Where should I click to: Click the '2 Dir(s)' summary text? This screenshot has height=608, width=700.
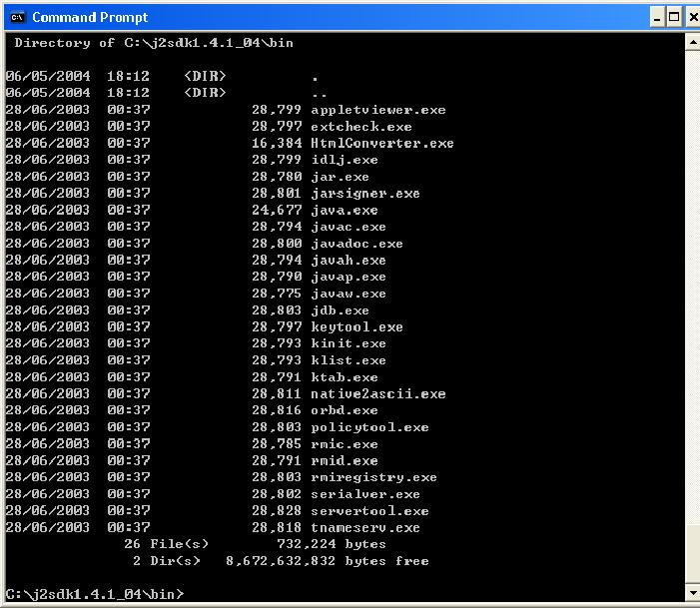click(166, 561)
